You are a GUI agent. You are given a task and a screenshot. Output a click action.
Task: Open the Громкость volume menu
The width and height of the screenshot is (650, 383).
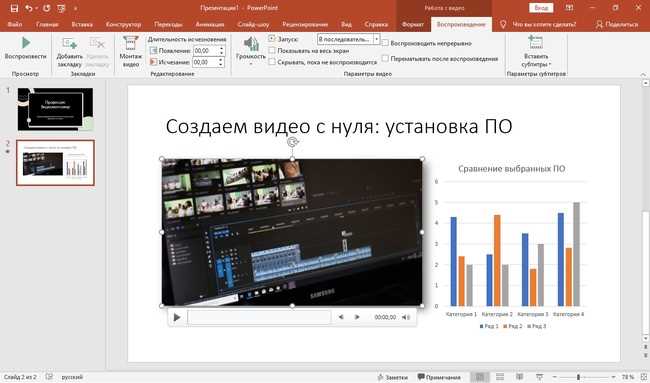click(x=251, y=51)
